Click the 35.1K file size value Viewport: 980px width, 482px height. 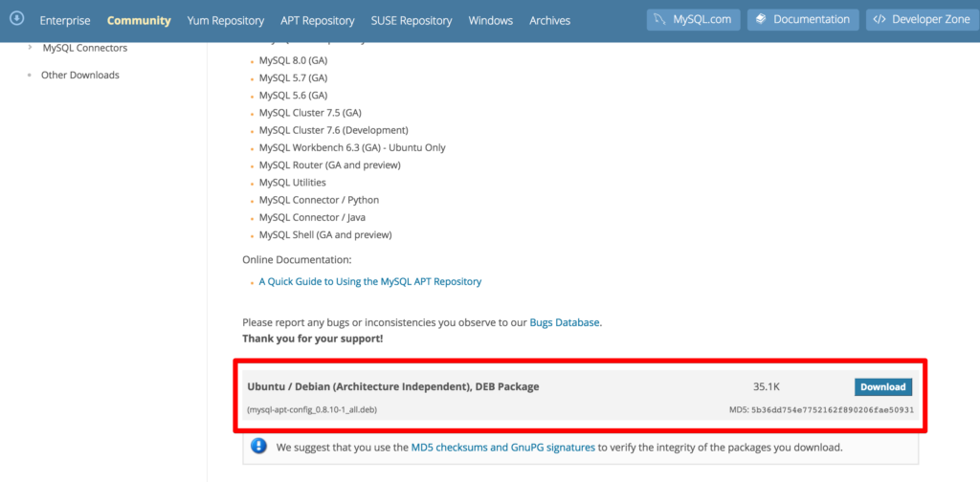[x=767, y=387]
